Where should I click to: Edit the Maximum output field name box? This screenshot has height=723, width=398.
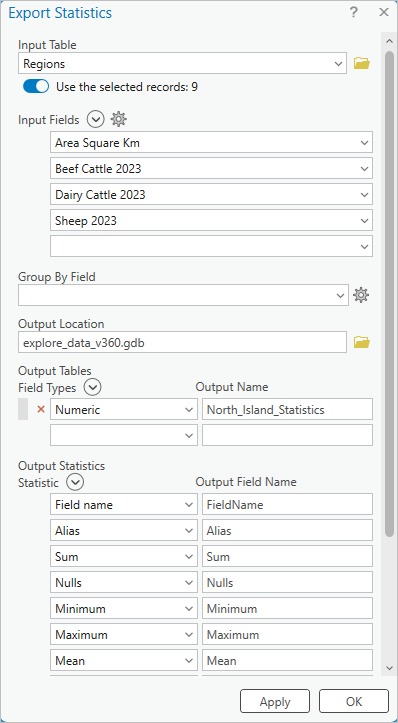click(287, 634)
